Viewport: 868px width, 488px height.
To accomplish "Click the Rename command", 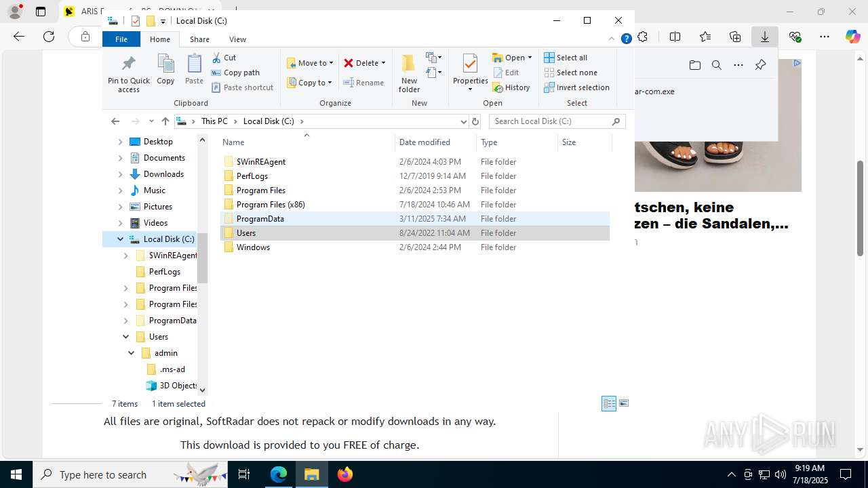I will (x=364, y=83).
